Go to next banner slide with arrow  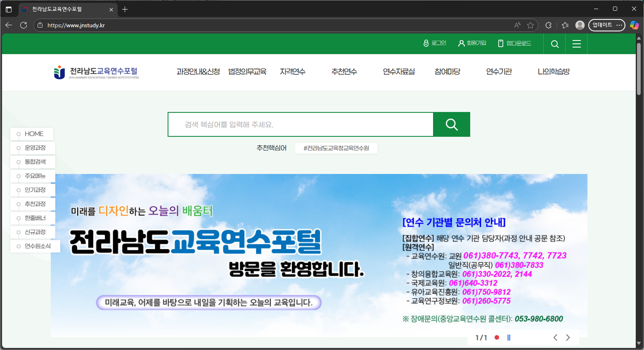pos(568,337)
